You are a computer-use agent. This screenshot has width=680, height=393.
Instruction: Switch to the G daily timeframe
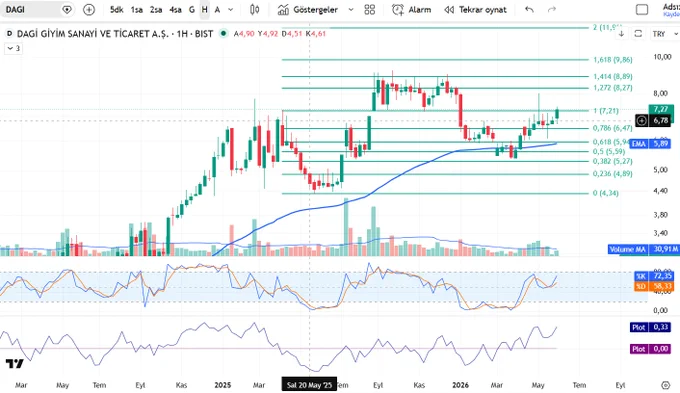(x=192, y=10)
